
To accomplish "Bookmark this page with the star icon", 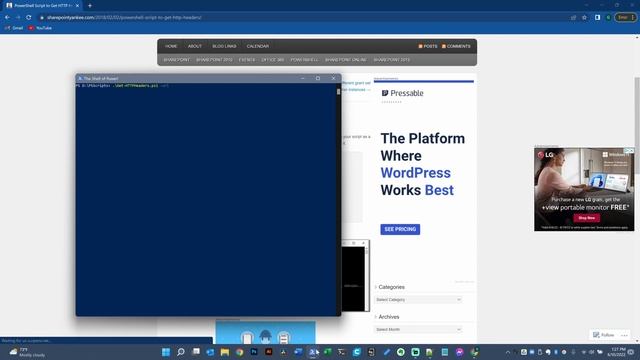I will pos(584,18).
